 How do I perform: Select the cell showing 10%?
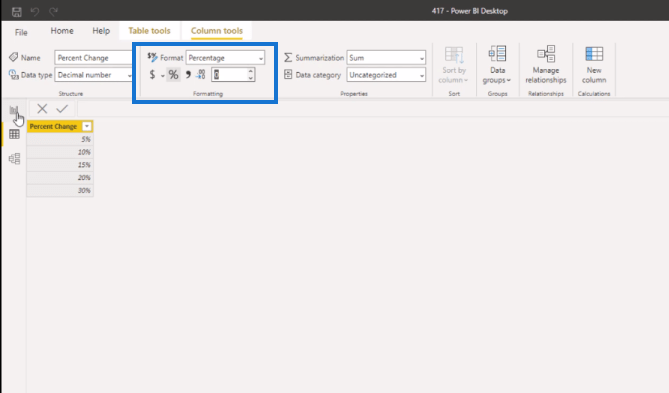click(x=60, y=152)
